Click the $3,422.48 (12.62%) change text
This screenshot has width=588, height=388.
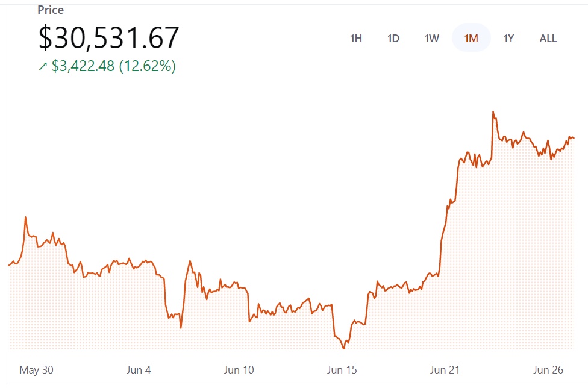point(114,66)
